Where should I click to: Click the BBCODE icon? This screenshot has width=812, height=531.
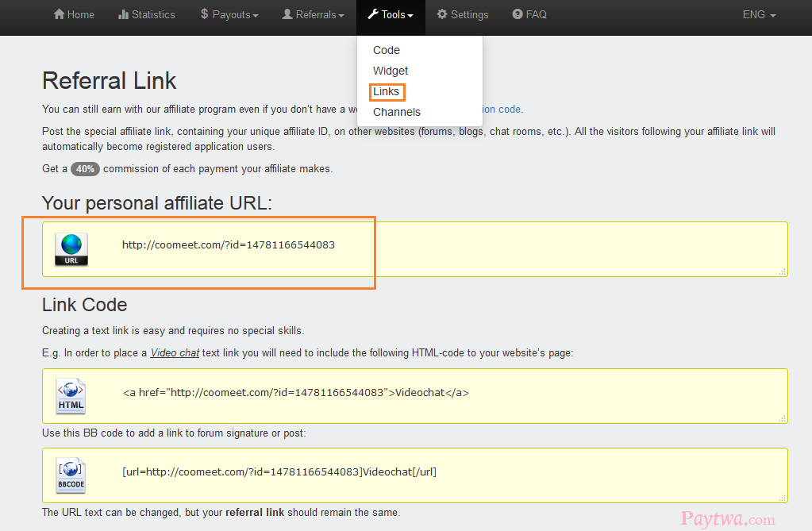point(71,475)
